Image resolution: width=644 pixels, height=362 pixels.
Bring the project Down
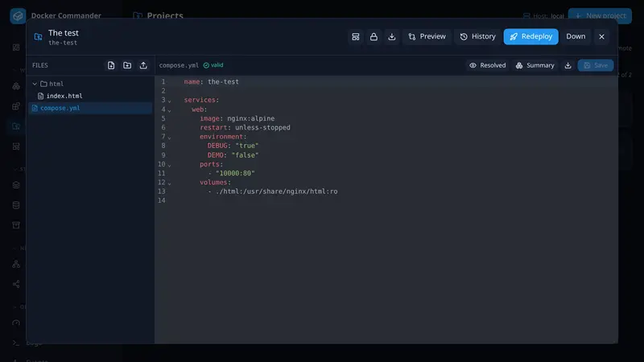click(x=576, y=36)
